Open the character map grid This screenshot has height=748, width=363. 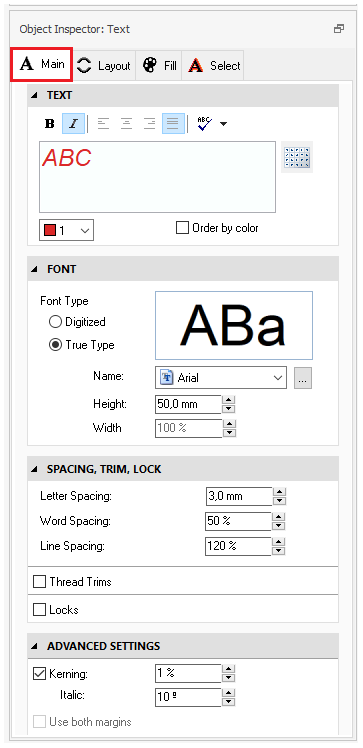point(297,157)
